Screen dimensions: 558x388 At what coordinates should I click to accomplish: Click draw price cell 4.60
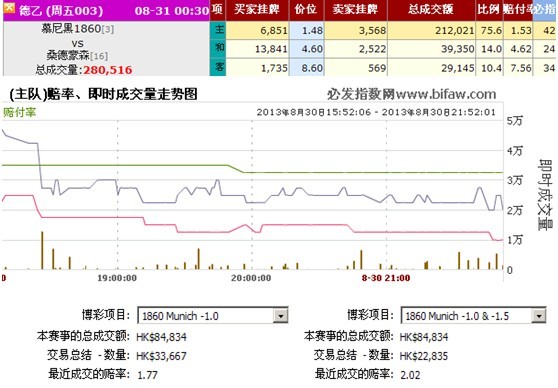pyautogui.click(x=307, y=49)
